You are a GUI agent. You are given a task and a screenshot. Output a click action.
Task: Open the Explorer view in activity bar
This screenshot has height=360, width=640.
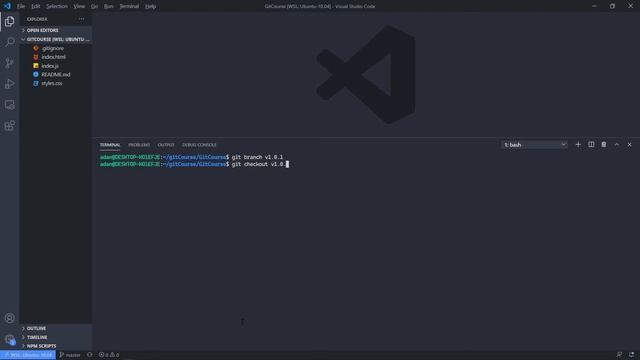(x=9, y=21)
